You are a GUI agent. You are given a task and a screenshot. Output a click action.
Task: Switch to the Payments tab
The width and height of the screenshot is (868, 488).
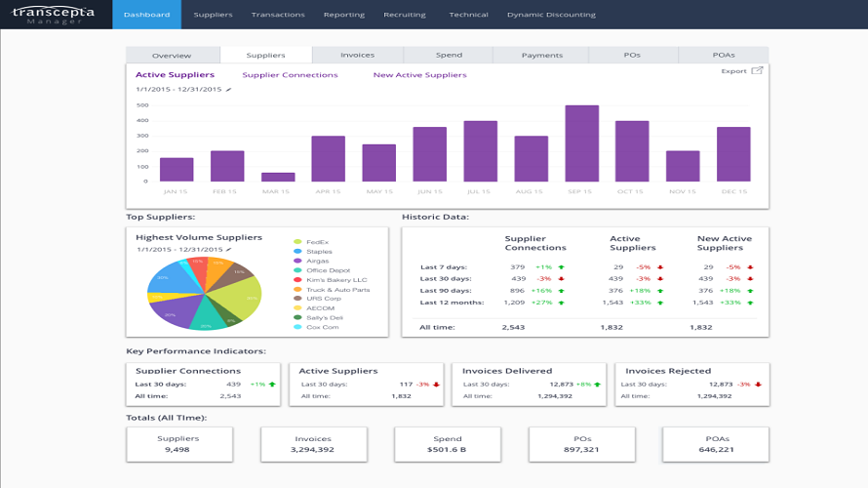pyautogui.click(x=542, y=55)
